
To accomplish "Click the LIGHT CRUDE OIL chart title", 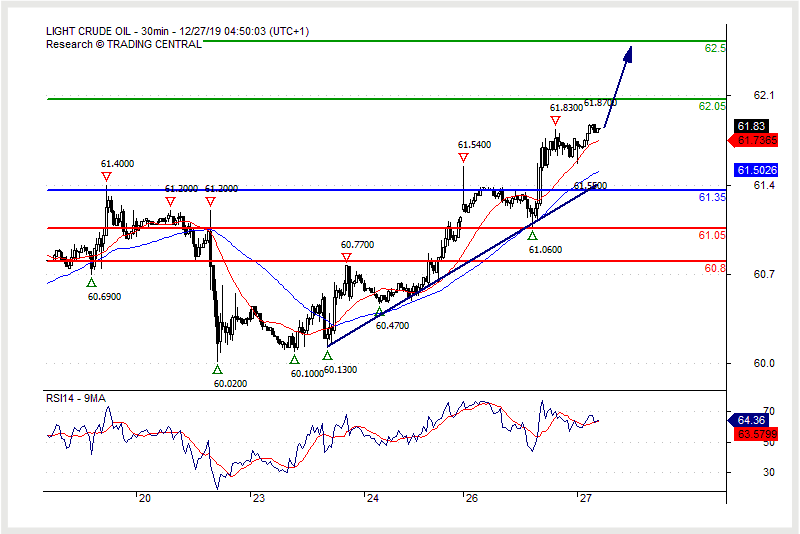I will (x=178, y=32).
